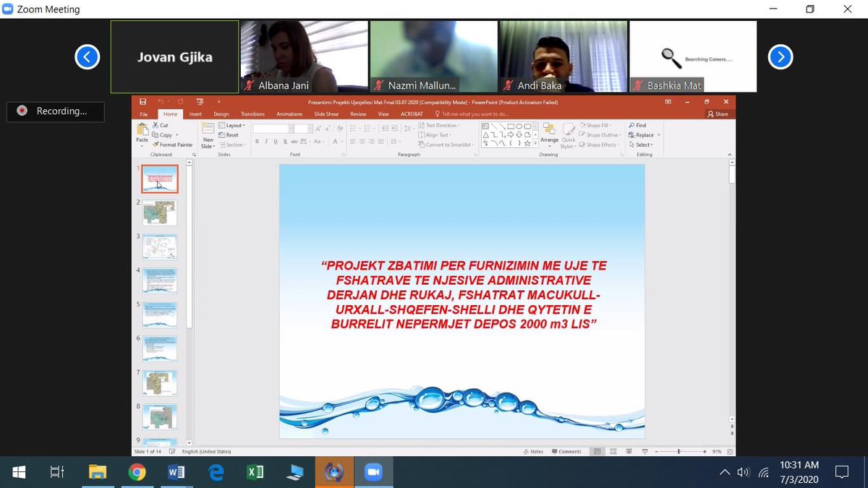Go to previous participants with left arrow
868x488 pixels.
[x=87, y=56]
